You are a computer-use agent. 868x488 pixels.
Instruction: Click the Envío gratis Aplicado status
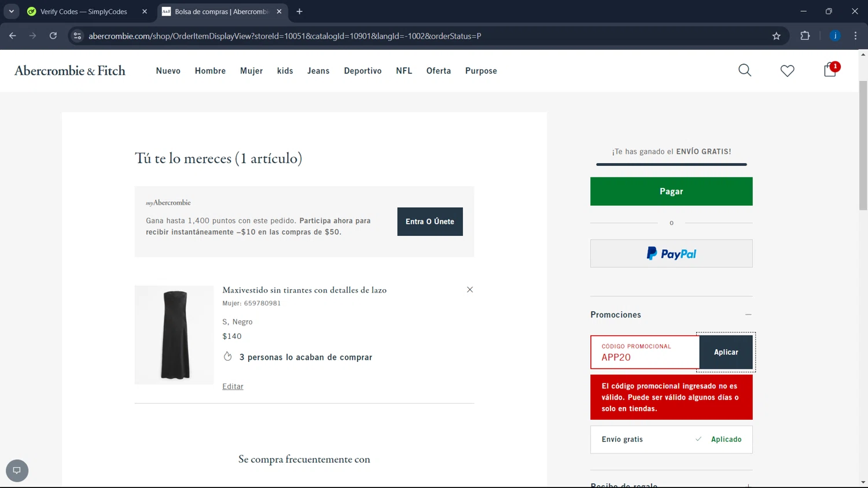click(671, 439)
